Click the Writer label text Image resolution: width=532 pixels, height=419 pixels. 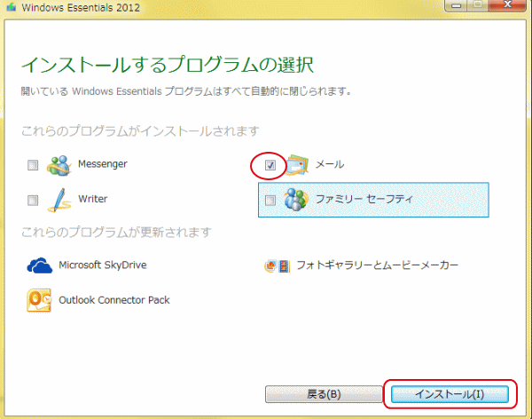(92, 199)
